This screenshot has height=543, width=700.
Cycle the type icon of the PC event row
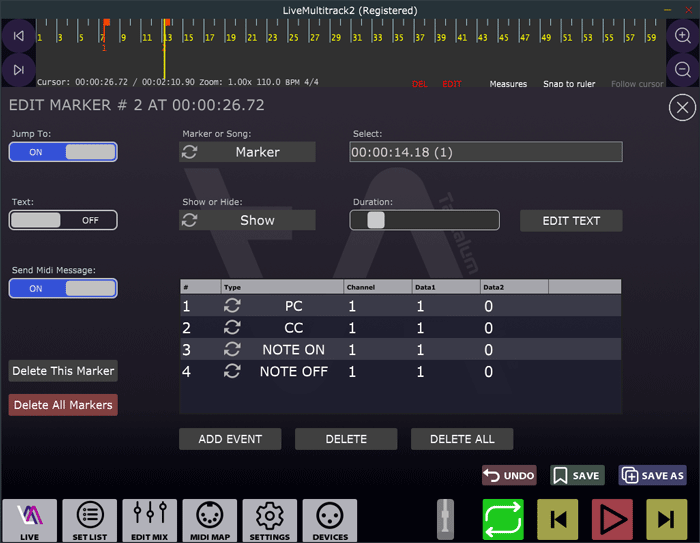[x=232, y=306]
